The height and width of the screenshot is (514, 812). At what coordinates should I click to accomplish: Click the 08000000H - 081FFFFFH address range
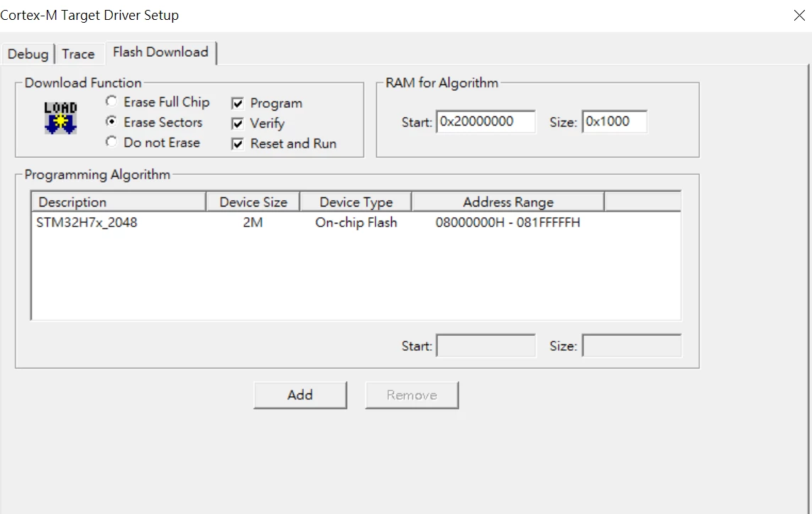click(x=508, y=223)
